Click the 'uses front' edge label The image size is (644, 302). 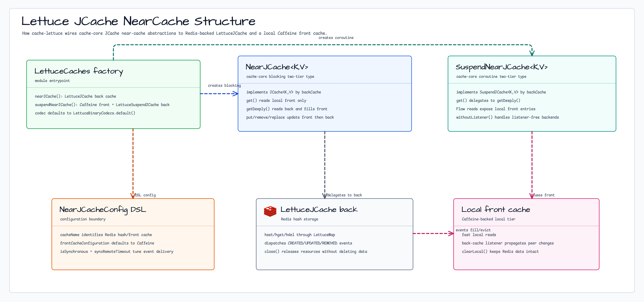[544, 195]
